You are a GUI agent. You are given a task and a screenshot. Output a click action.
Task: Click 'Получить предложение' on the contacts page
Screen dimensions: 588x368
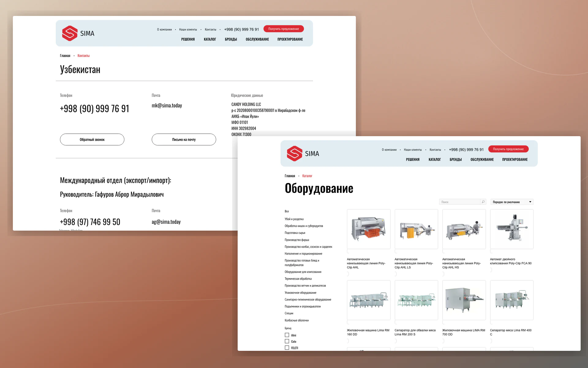[x=284, y=29]
